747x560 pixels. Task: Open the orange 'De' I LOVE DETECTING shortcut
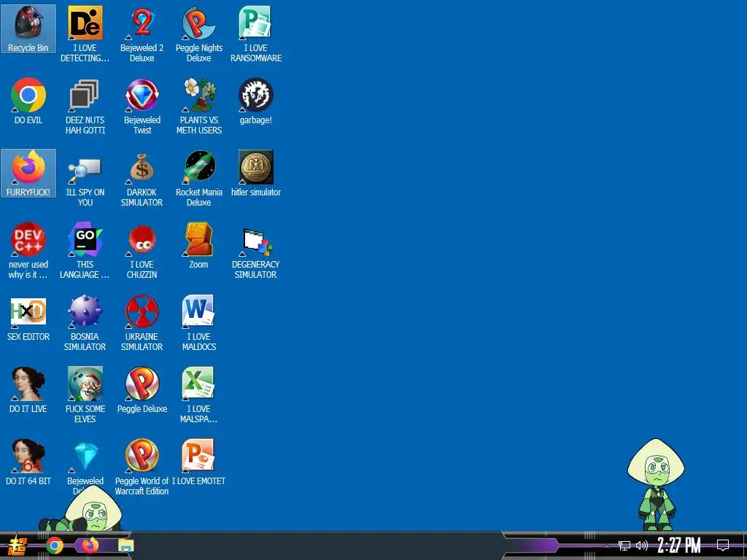[85, 34]
